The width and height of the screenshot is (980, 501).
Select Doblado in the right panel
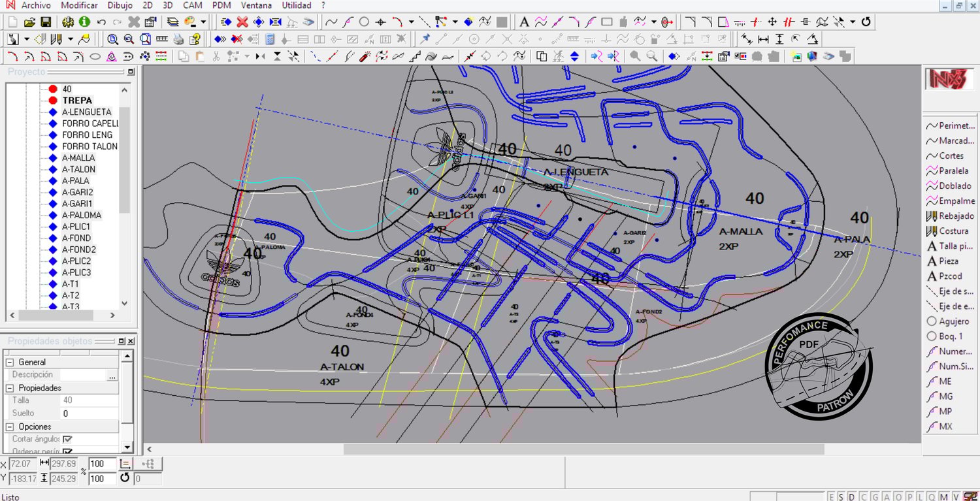coord(951,186)
